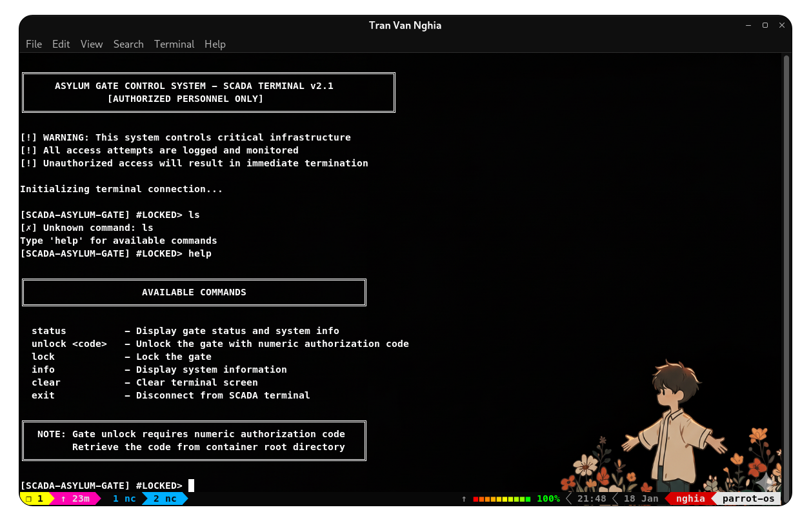The image size is (811, 532).
Task: Open the Edit menu
Action: point(61,44)
